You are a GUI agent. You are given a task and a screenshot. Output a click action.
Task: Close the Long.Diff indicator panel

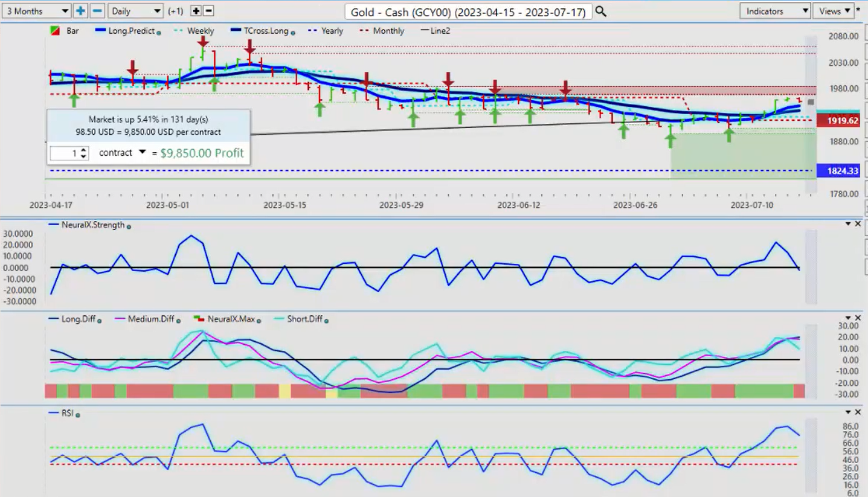(858, 318)
